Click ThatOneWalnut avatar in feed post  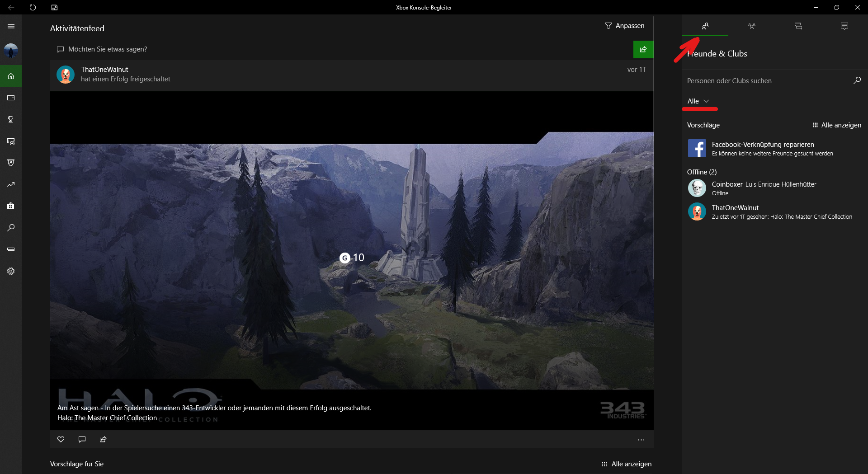point(66,75)
